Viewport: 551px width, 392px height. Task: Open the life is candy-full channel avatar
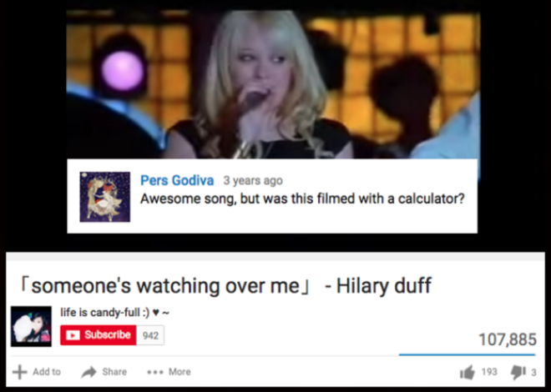[31, 326]
